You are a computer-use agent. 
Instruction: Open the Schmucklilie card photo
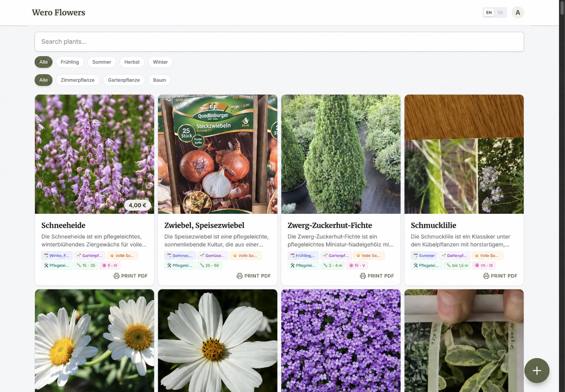(x=464, y=154)
